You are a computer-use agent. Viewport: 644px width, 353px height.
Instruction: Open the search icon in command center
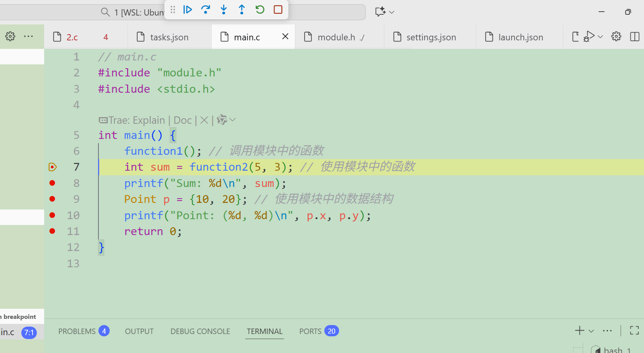coord(105,12)
